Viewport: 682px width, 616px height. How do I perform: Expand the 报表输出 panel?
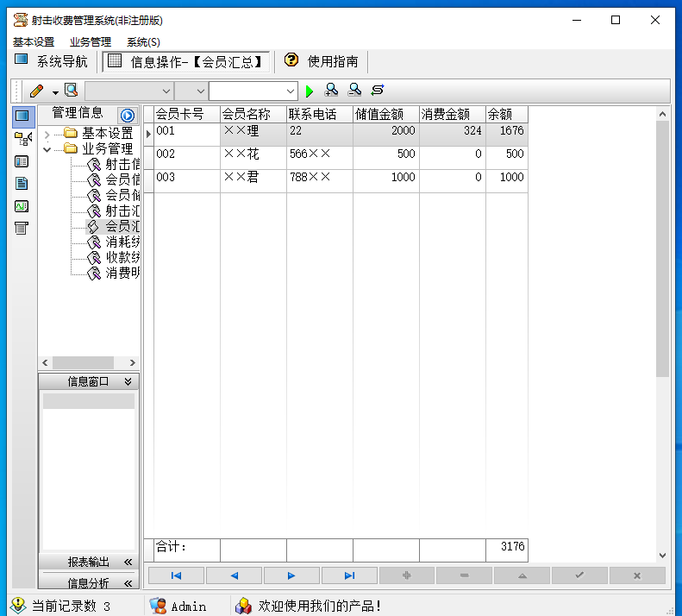128,562
